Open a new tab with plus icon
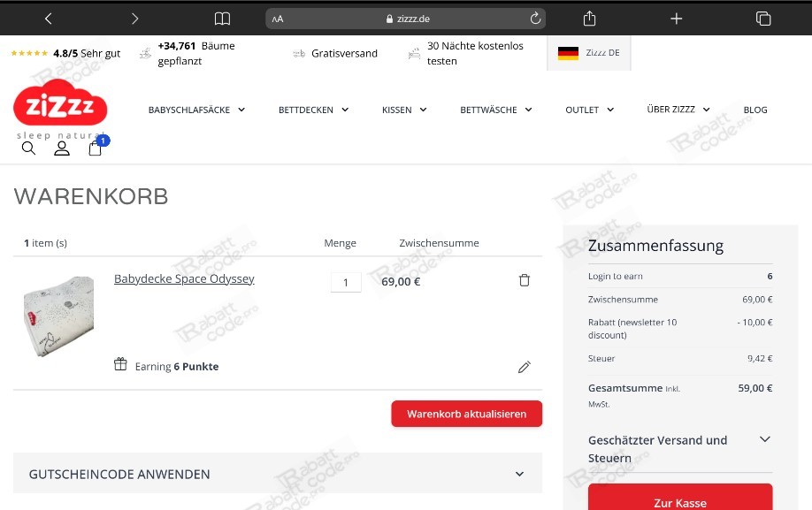The image size is (812, 510). (677, 19)
